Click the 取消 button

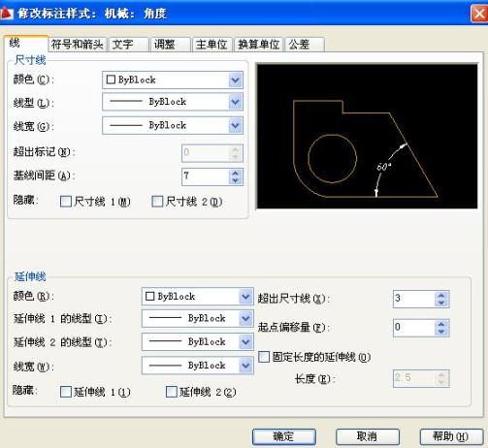click(x=368, y=436)
